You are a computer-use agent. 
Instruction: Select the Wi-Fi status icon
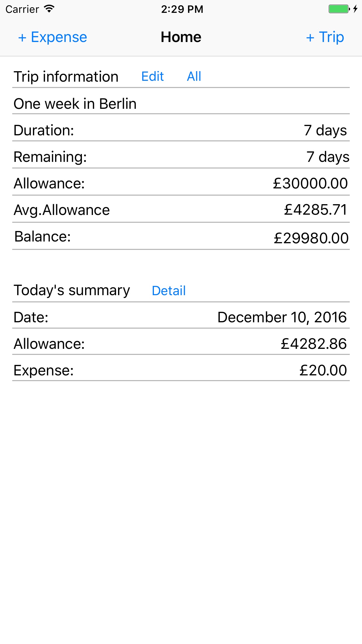tap(49, 9)
